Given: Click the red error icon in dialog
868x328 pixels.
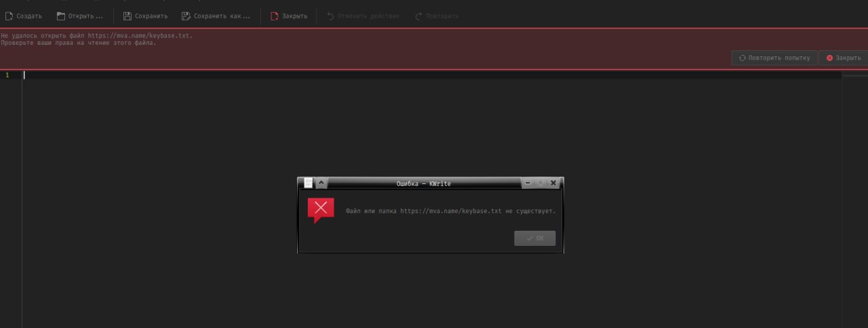Looking at the screenshot, I should click(x=321, y=211).
